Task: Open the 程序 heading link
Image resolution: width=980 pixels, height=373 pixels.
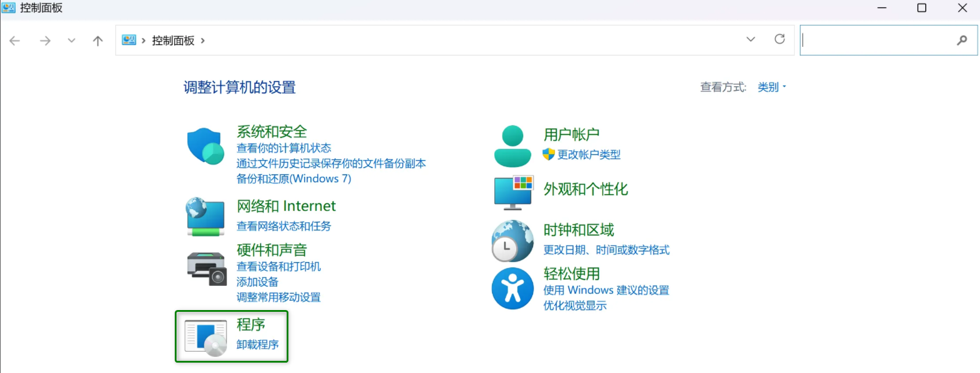Action: [251, 324]
